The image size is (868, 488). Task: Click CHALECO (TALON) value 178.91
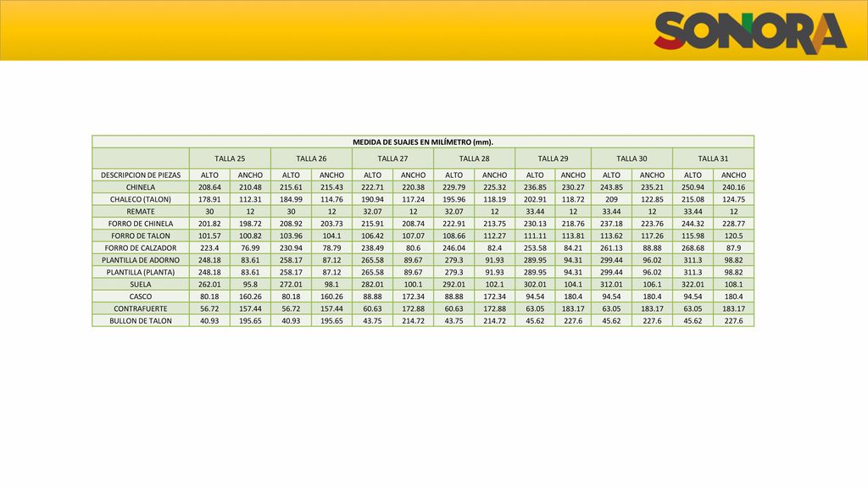(209, 199)
